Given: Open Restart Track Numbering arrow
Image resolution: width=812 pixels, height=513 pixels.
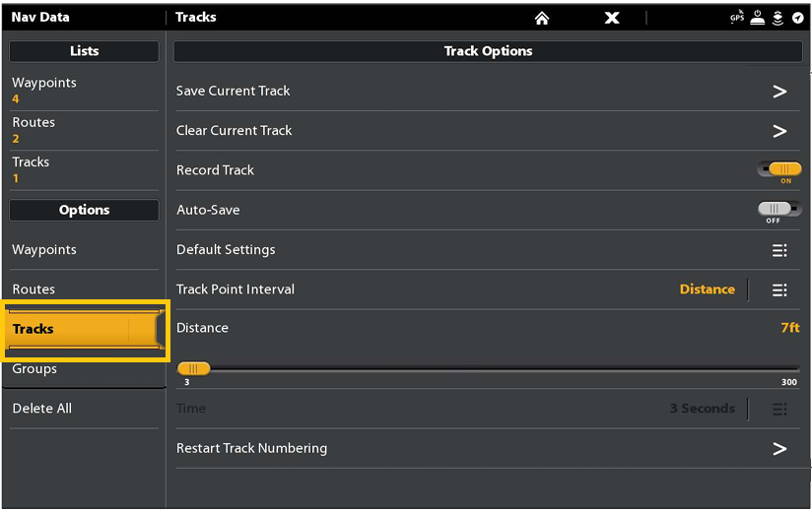Looking at the screenshot, I should (779, 449).
